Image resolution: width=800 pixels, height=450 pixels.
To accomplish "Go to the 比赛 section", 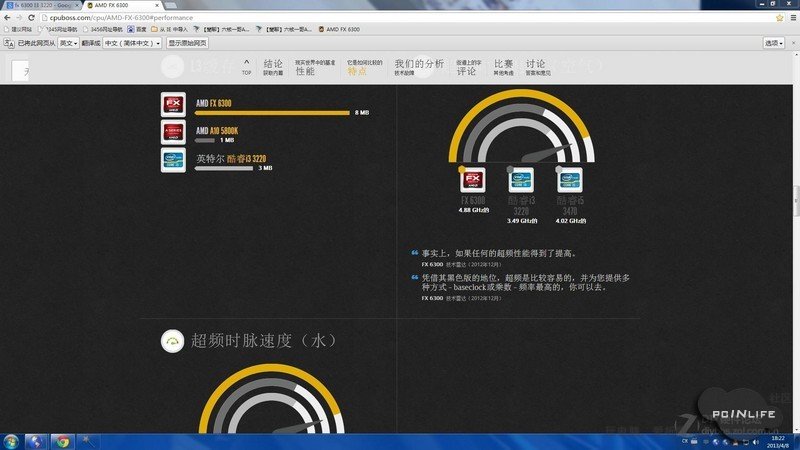I will tap(503, 67).
